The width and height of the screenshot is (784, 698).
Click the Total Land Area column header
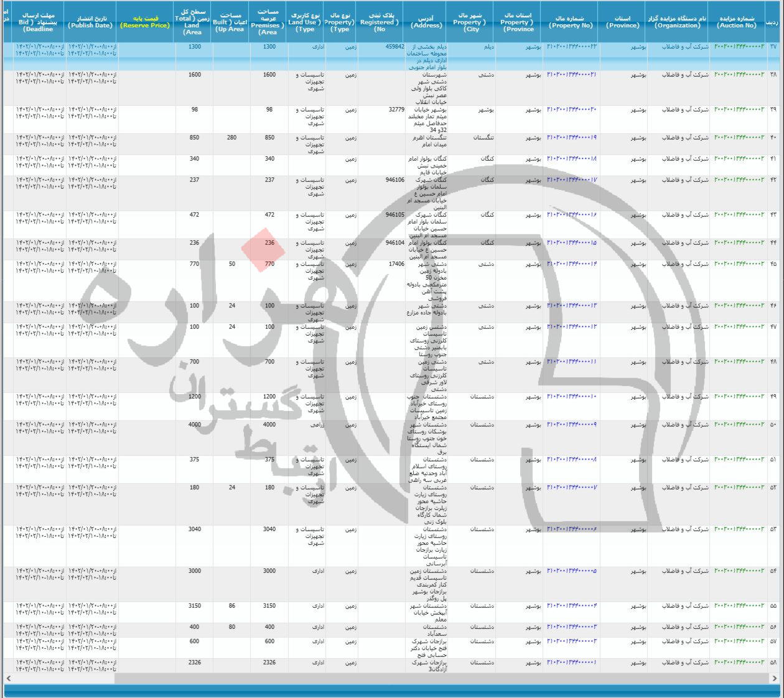193,22
